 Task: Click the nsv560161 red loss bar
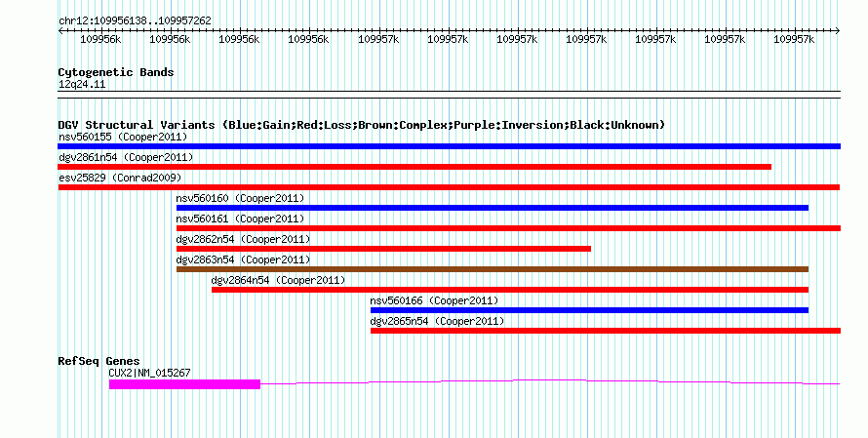pyautogui.click(x=508, y=228)
